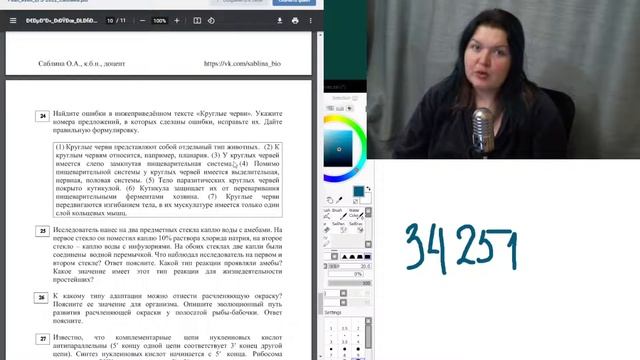The image size is (640, 360).
Task: Choose the flat fourth brush edge shape
Action: pos(367,256)
